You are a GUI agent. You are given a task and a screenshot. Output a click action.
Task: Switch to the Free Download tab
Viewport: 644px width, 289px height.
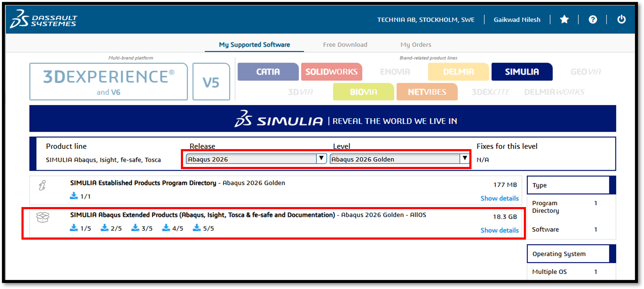[345, 44]
